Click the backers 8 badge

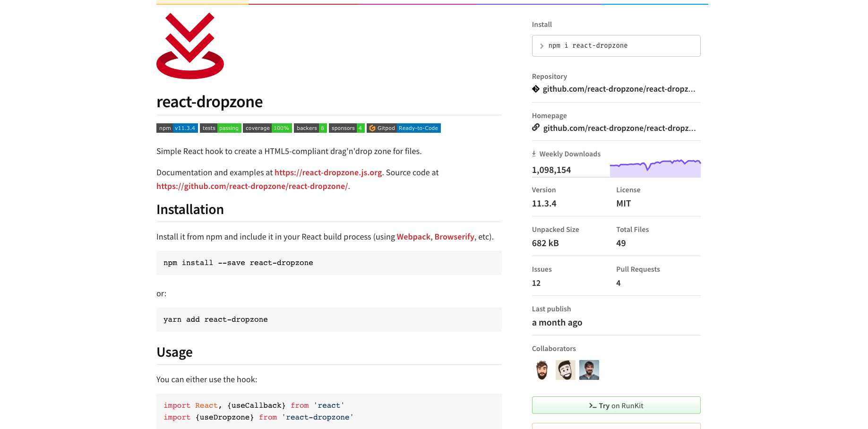click(310, 128)
